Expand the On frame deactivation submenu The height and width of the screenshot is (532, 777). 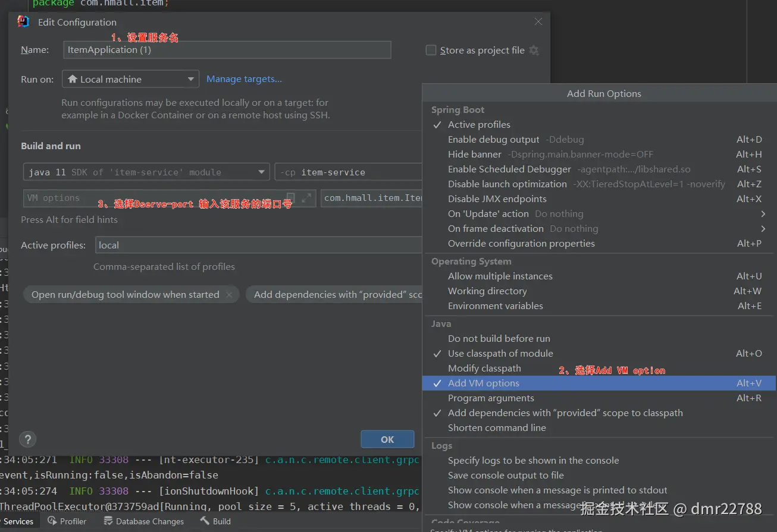[x=599, y=229]
